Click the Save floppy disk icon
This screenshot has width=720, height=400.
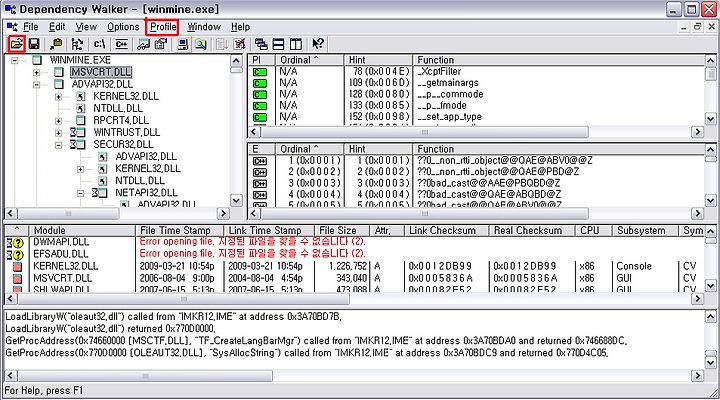click(x=34, y=44)
